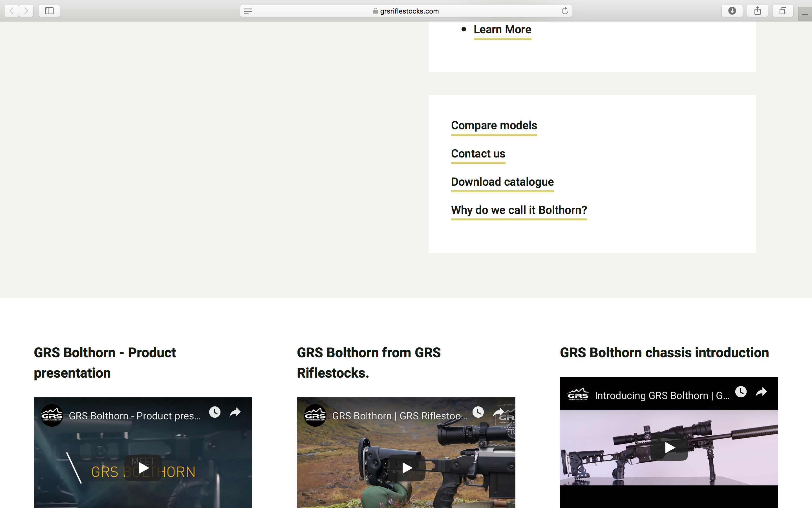Go forward to the next page
Viewport: 812px width, 508px height.
(x=26, y=11)
